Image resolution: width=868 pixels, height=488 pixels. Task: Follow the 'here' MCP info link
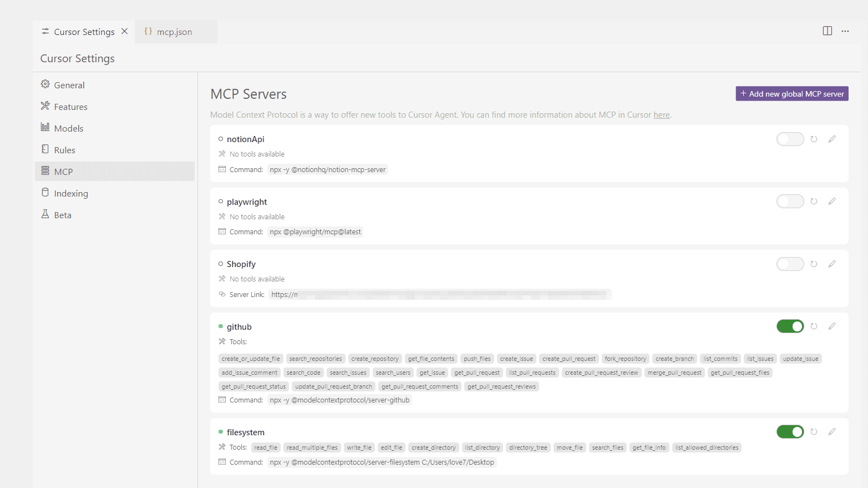pyautogui.click(x=661, y=115)
